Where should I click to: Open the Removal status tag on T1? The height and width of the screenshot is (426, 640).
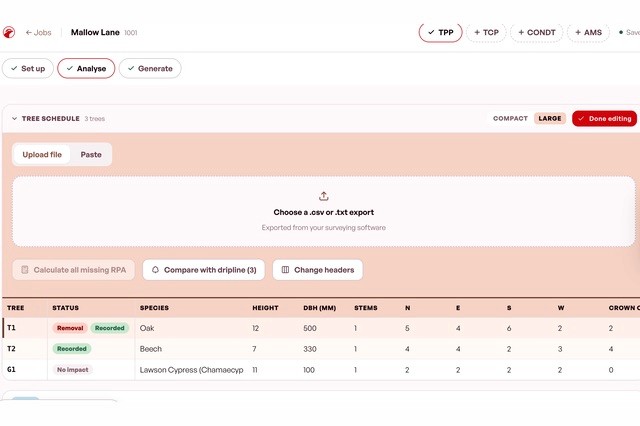pyautogui.click(x=70, y=328)
